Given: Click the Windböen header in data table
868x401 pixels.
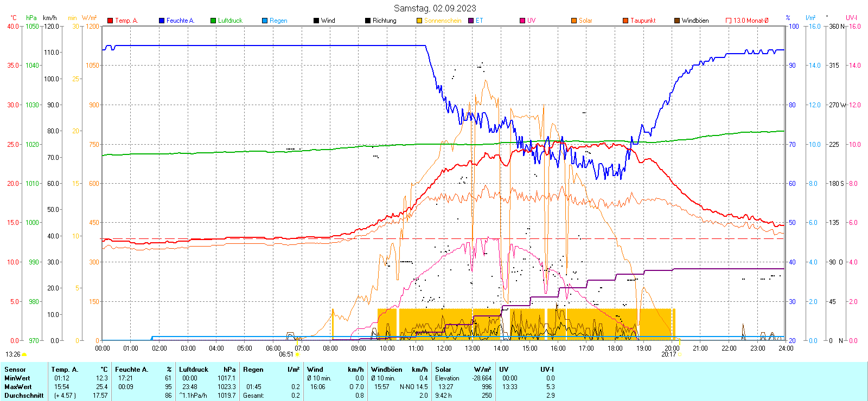Looking at the screenshot, I should pos(386,370).
